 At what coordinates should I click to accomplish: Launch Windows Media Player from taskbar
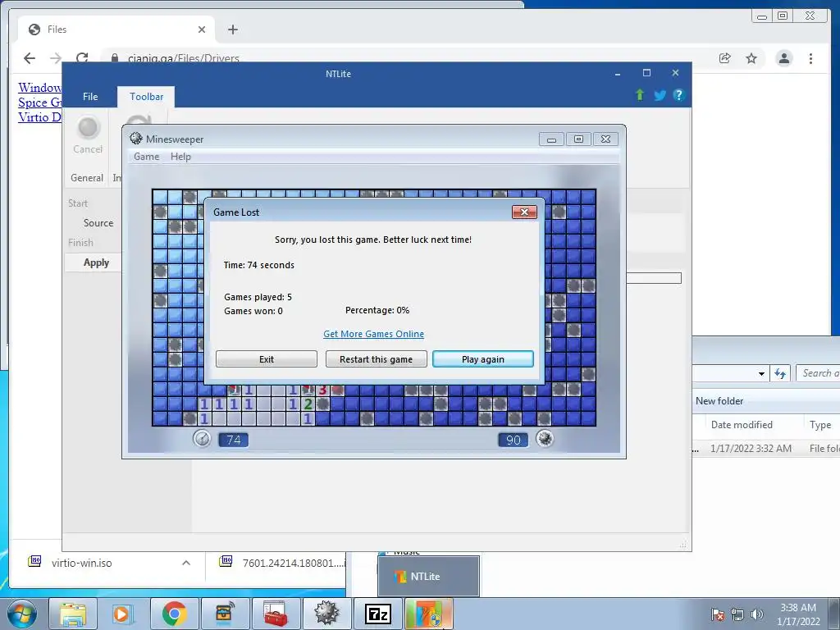click(x=123, y=614)
